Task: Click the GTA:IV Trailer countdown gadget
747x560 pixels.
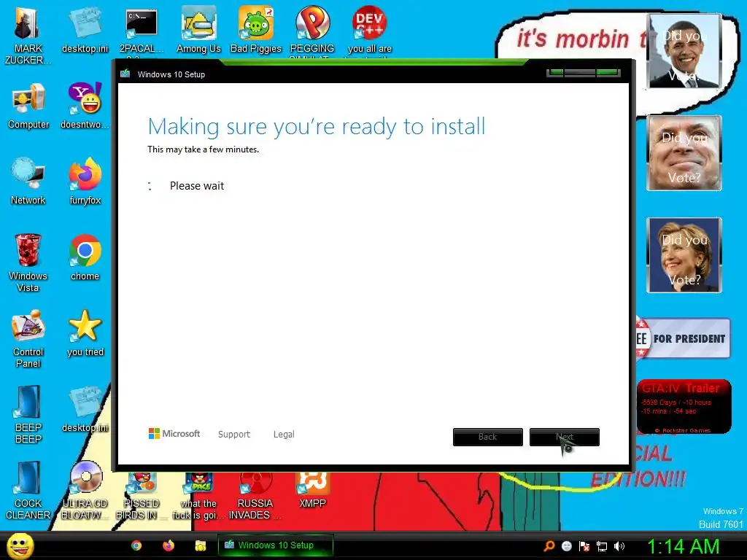Action: pyautogui.click(x=684, y=406)
